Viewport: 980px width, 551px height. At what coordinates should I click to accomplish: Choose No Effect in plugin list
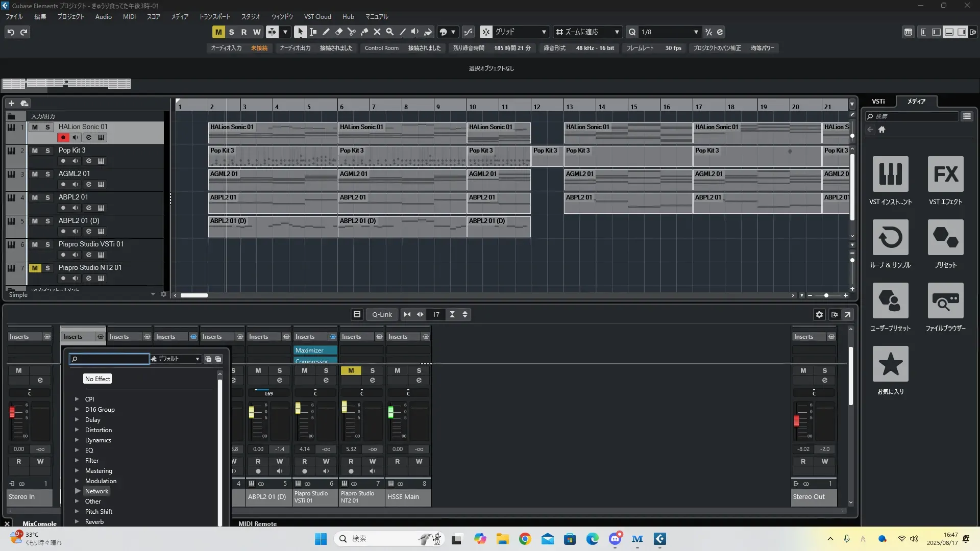(x=97, y=379)
